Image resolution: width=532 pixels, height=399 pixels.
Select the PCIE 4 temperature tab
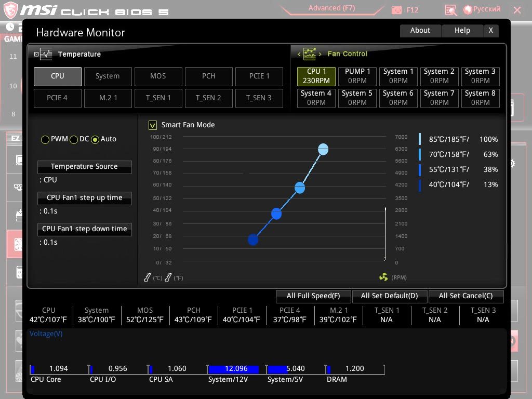57,98
